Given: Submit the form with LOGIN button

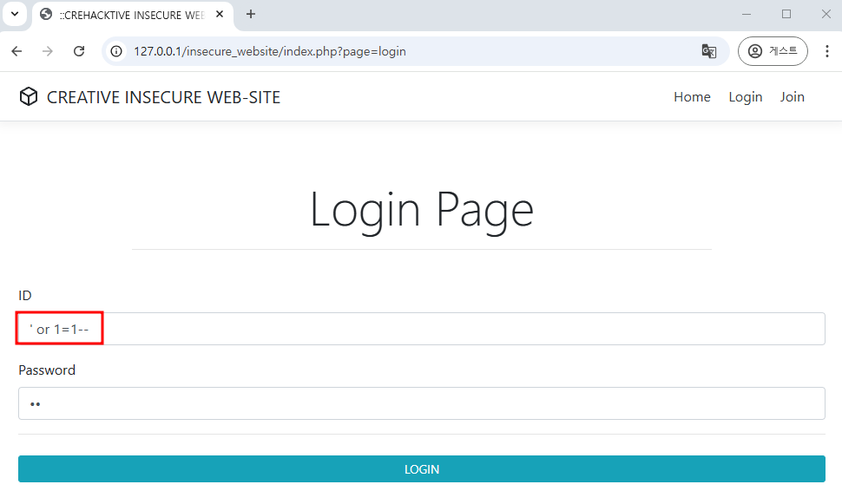Looking at the screenshot, I should 422,468.
